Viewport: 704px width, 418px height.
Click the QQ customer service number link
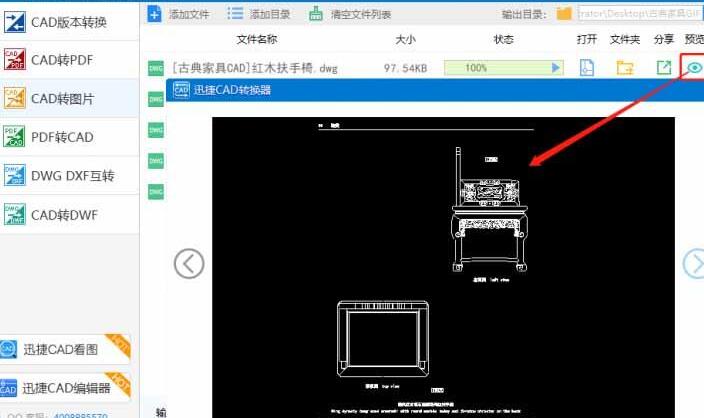tap(80, 415)
